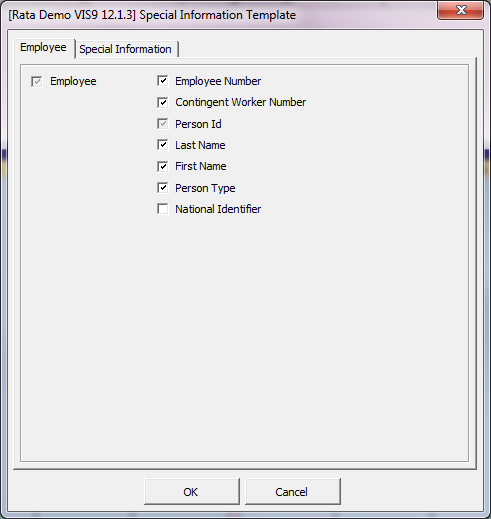Click the 'Person Id' label text
491x519 pixels.
[198, 124]
